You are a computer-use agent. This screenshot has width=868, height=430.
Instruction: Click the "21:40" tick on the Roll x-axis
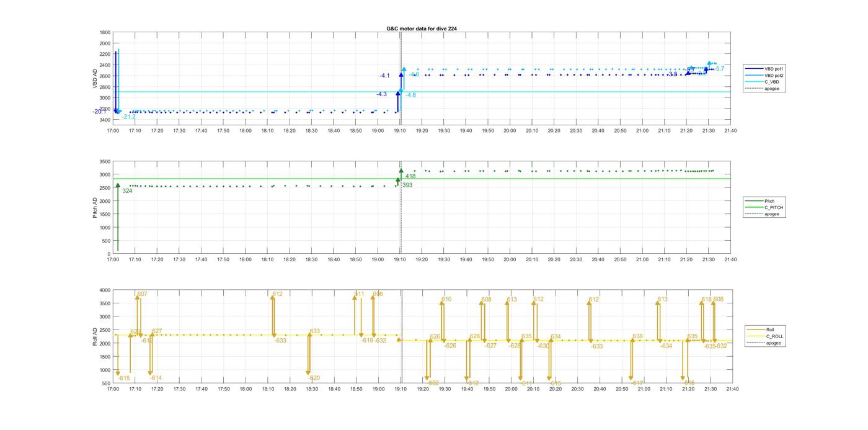(x=732, y=389)
